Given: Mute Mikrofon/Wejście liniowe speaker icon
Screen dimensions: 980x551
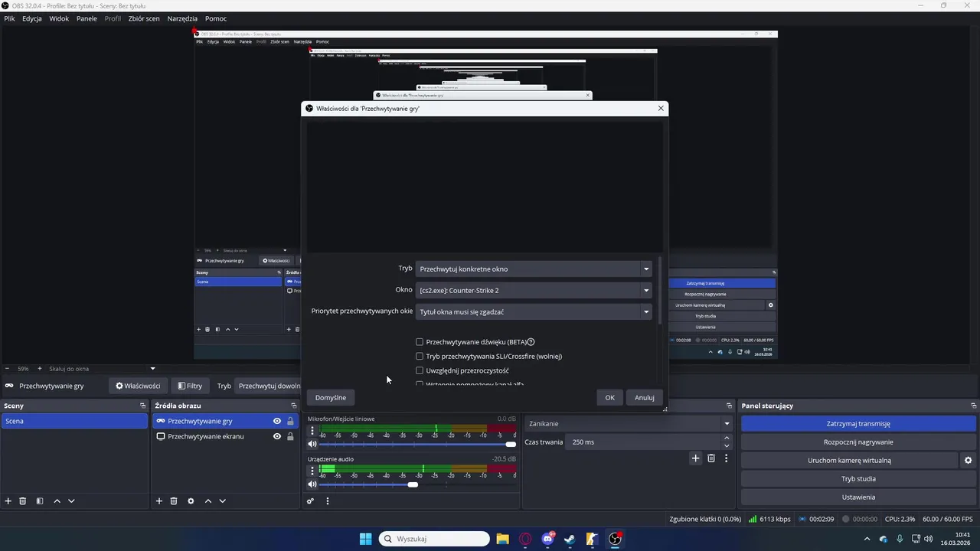Looking at the screenshot, I should click(x=312, y=444).
